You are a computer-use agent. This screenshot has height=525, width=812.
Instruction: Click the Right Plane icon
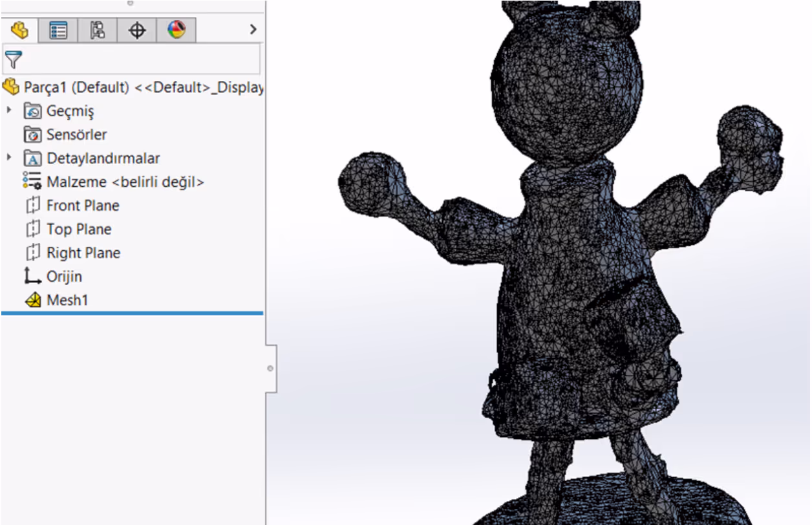(32, 253)
